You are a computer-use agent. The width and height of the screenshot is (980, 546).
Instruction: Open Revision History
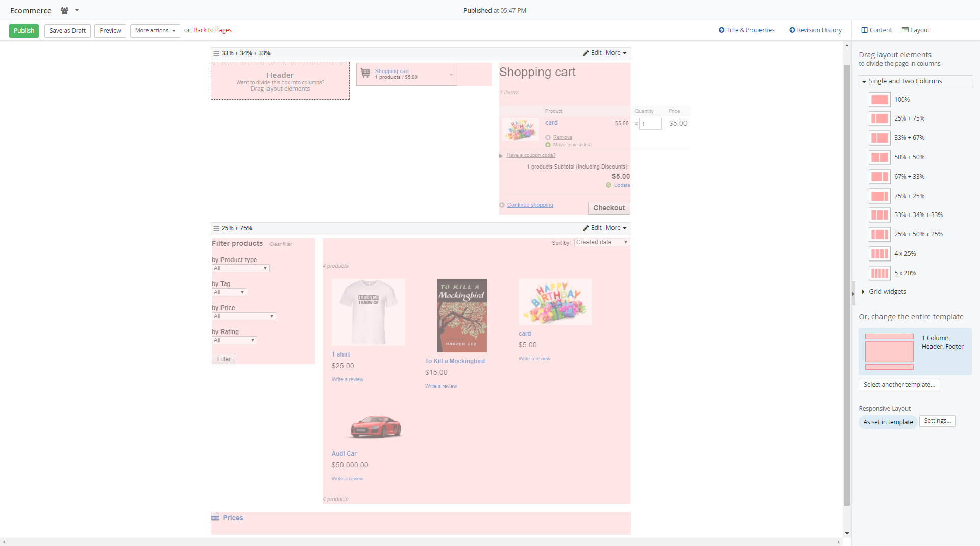[815, 30]
